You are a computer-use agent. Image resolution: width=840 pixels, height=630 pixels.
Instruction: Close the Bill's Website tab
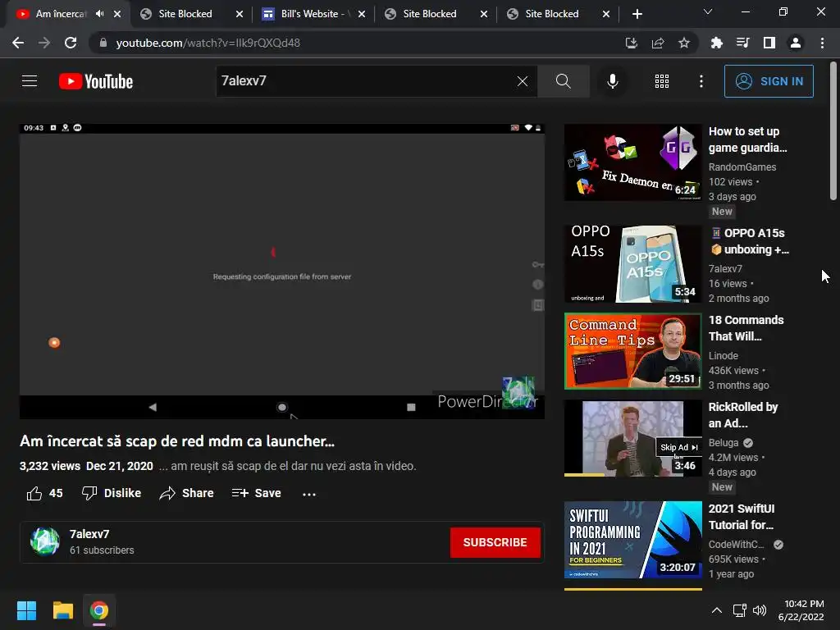[362, 14]
